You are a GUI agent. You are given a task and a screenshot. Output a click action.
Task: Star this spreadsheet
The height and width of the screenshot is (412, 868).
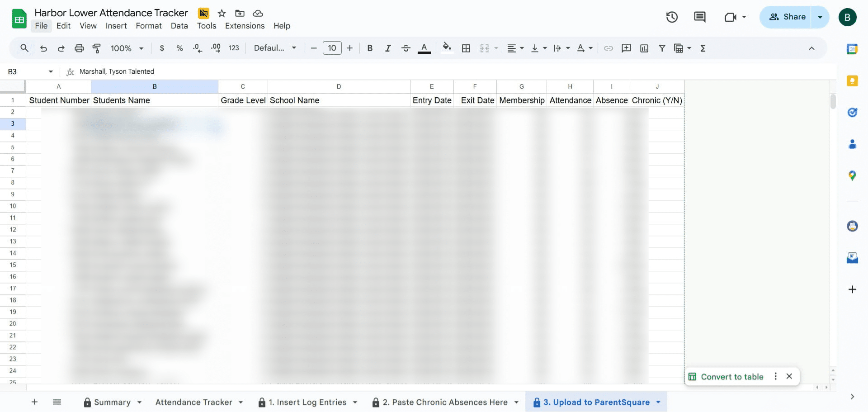[x=222, y=13]
